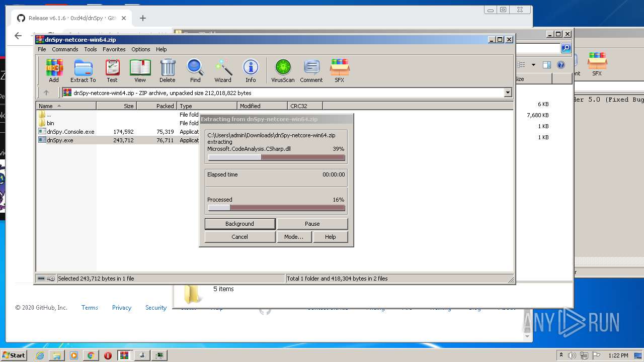Viewport: 644px width, 362px height.
Task: Close the GitHub Release v6.1.6 tab
Action: click(x=124, y=18)
